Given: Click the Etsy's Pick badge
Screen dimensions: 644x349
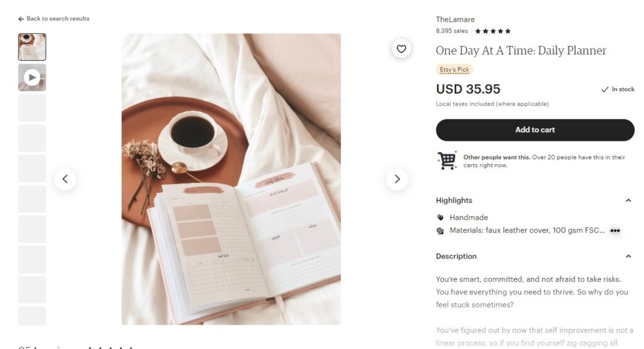Looking at the screenshot, I should [x=454, y=69].
